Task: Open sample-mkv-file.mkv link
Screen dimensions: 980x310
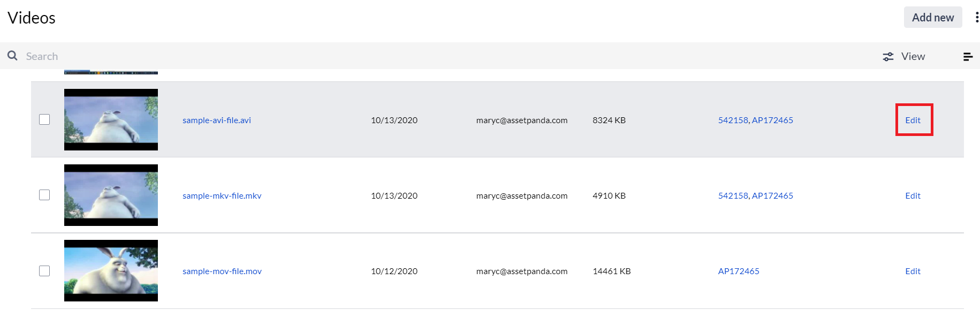Action: pos(222,195)
